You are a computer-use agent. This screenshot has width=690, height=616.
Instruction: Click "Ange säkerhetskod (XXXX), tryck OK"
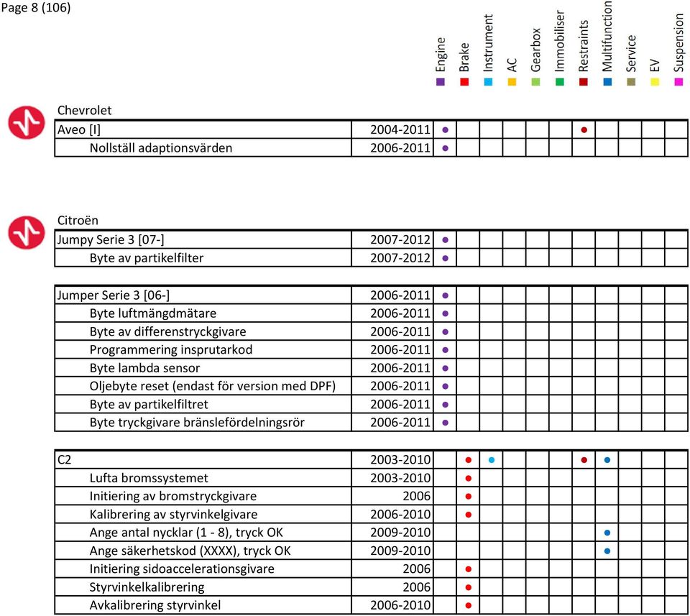pos(190,551)
